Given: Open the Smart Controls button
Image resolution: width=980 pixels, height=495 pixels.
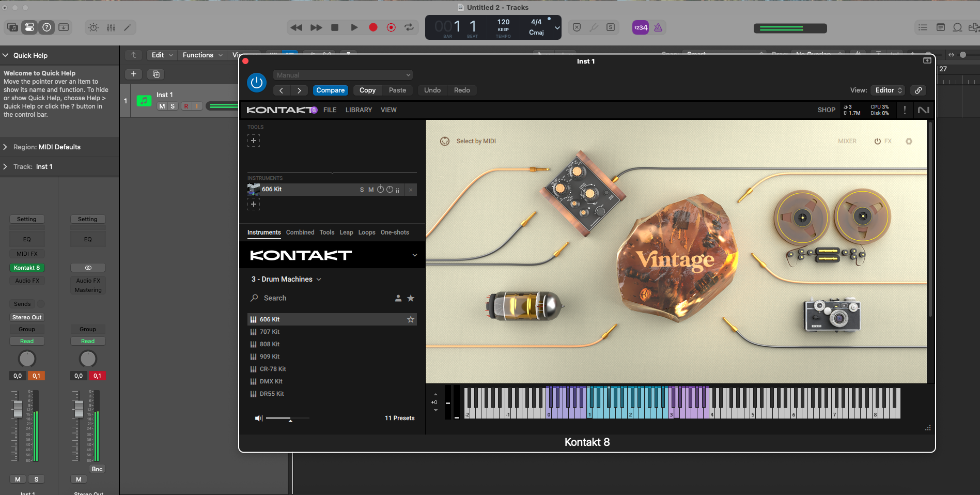Looking at the screenshot, I should [94, 27].
